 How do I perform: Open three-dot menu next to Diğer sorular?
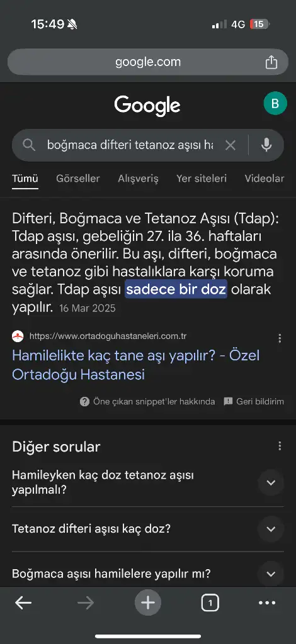point(280,446)
